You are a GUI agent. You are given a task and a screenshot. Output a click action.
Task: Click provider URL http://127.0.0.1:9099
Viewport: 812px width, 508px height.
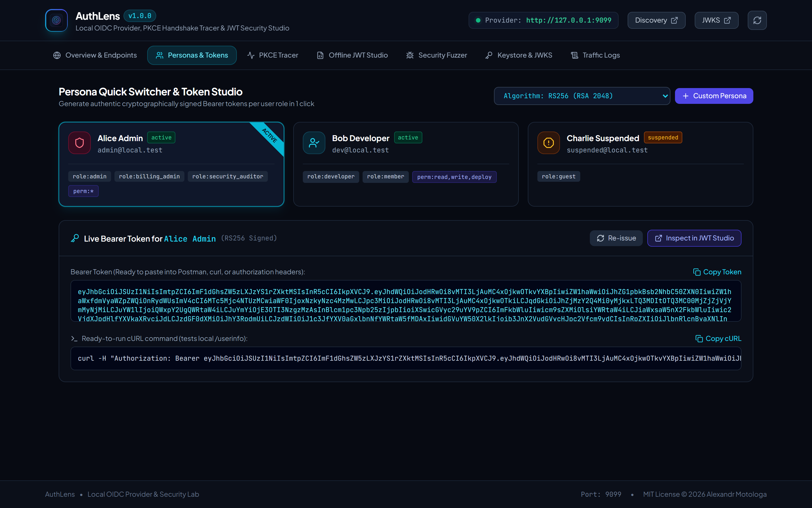[569, 20]
